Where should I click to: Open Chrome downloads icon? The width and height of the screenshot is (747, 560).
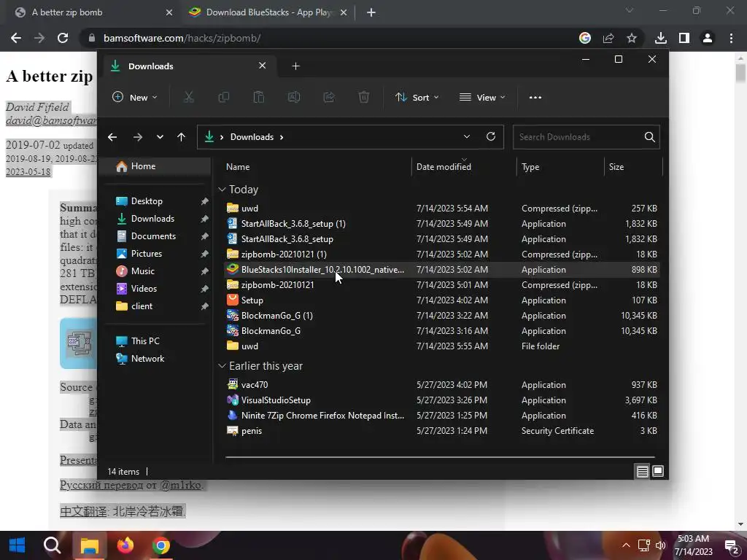click(661, 38)
